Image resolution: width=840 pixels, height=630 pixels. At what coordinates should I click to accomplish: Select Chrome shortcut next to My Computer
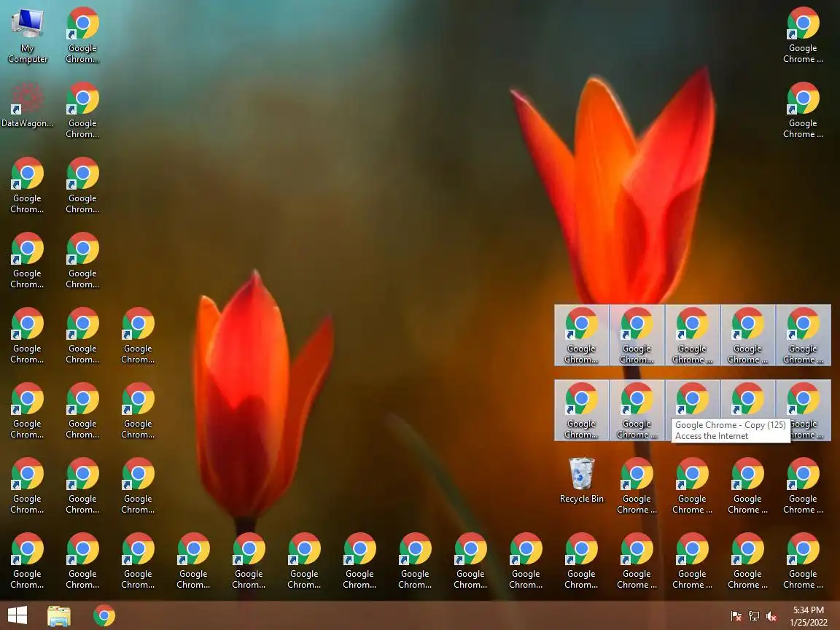click(82, 35)
